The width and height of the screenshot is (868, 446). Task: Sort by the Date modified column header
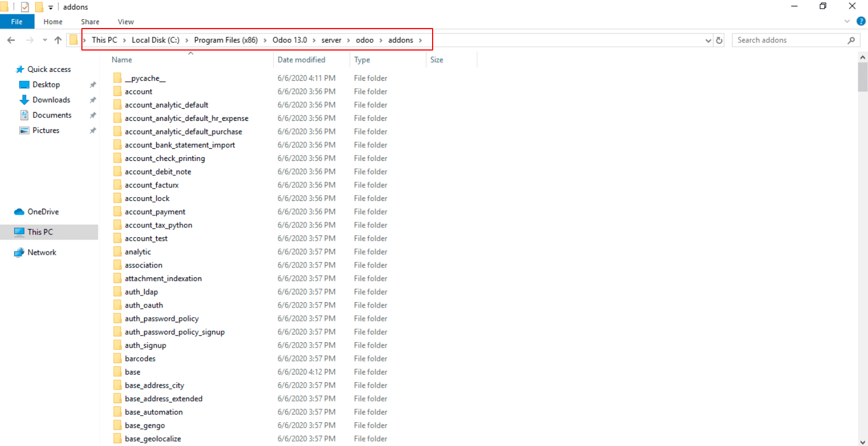tap(301, 60)
